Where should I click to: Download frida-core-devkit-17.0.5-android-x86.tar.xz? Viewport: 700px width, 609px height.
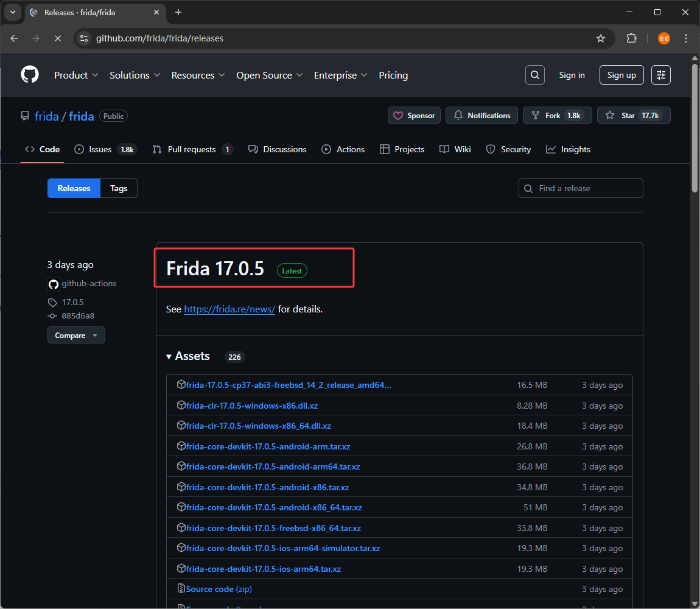coord(267,487)
